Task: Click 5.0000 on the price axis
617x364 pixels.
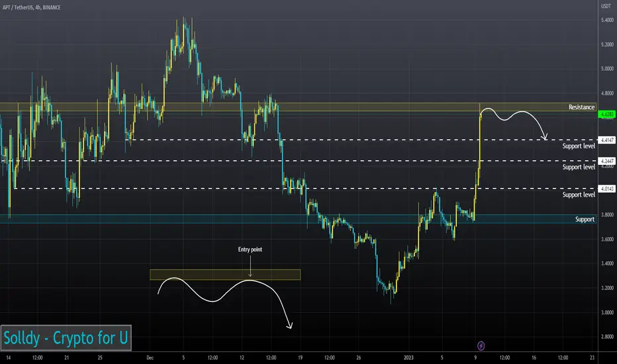Action: coord(607,68)
